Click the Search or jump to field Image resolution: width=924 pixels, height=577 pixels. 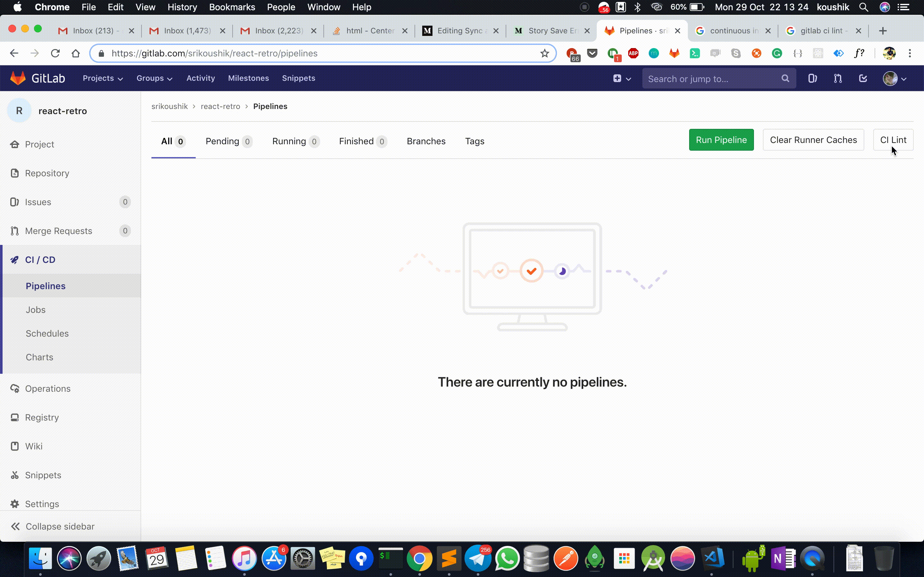pos(710,79)
